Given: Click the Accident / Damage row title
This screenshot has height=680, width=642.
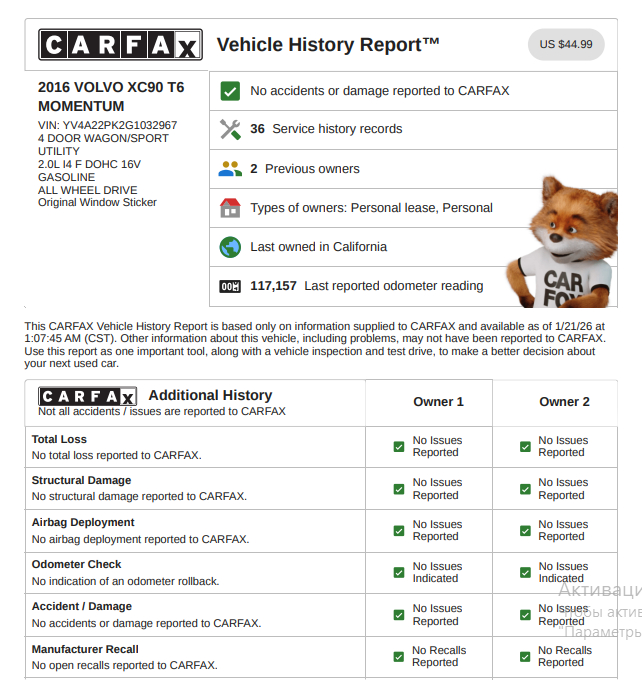Looking at the screenshot, I should pos(81,606).
